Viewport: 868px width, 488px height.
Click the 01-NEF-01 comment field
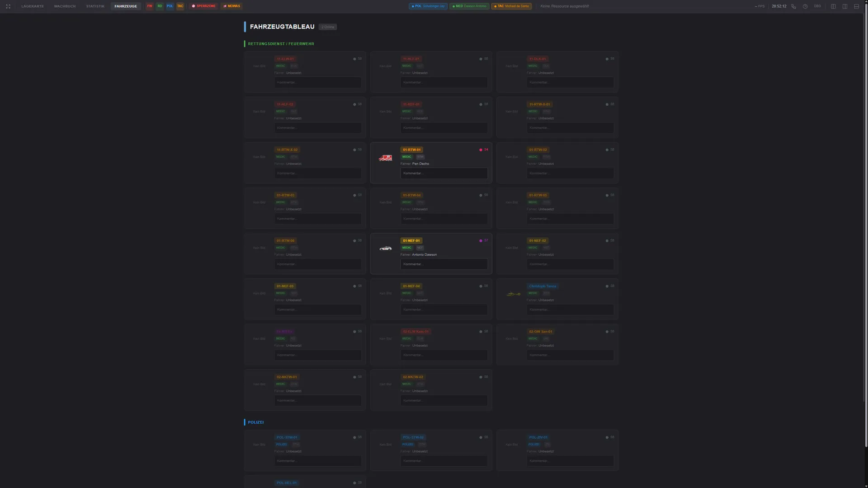(443, 264)
